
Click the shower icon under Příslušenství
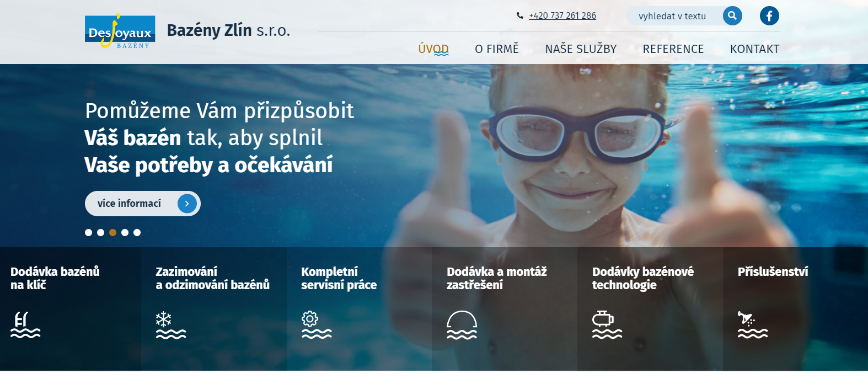(x=753, y=324)
